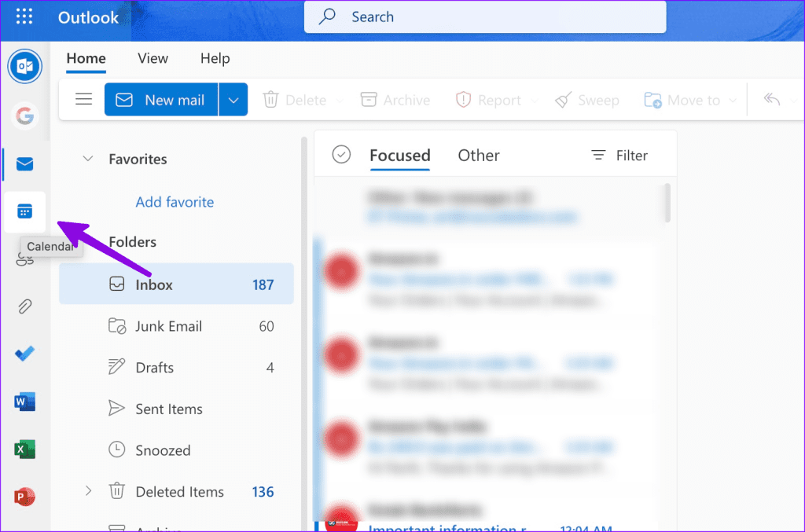This screenshot has width=805, height=532.
Task: Switch to the Other inbox tab
Action: [479, 156]
